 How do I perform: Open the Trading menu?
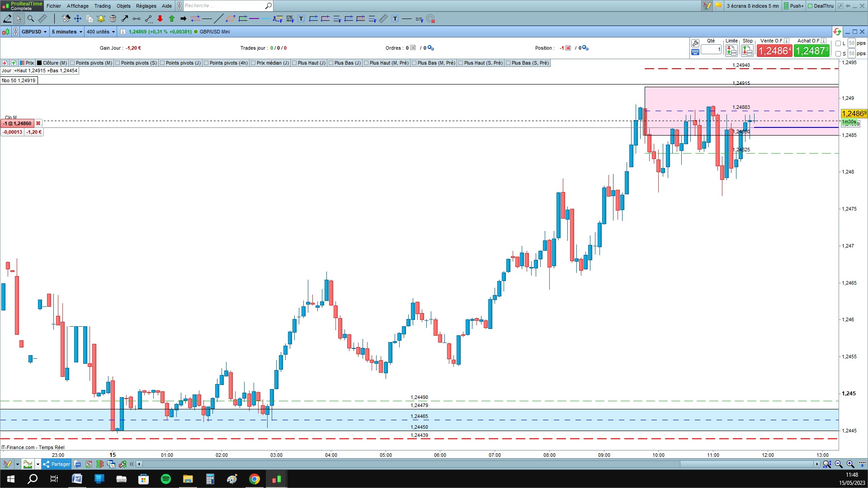pyautogui.click(x=102, y=6)
